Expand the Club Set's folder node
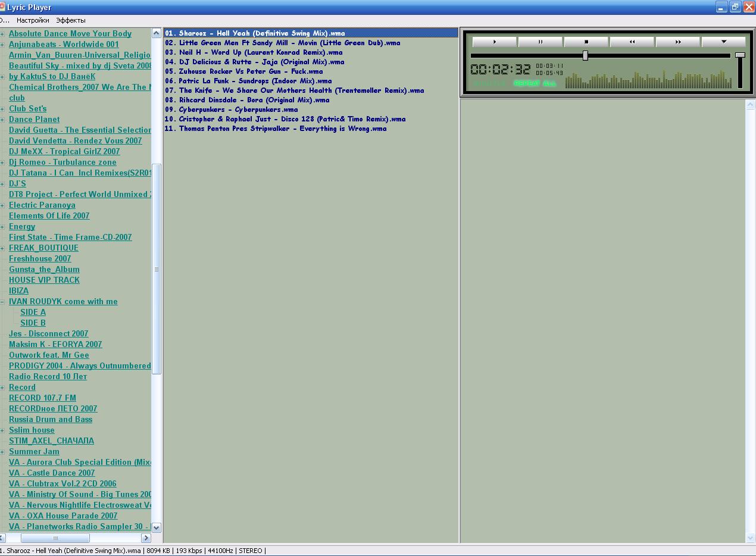 point(2,109)
